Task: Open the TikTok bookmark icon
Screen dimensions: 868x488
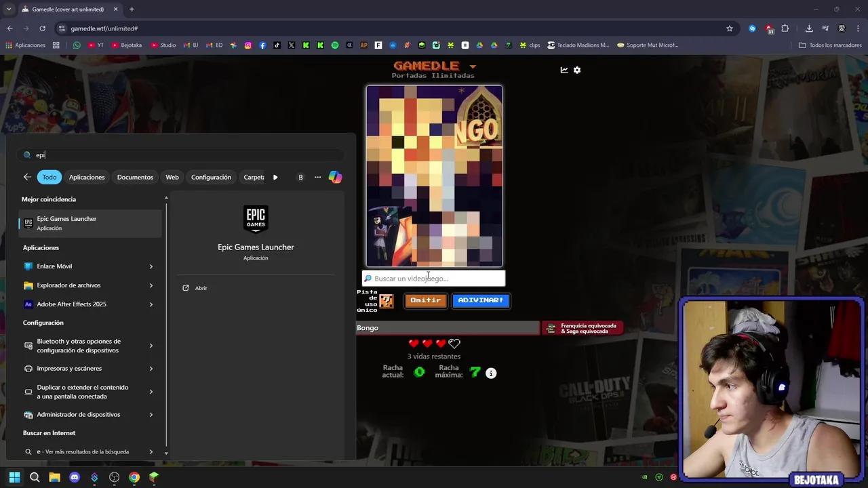Action: [x=277, y=45]
